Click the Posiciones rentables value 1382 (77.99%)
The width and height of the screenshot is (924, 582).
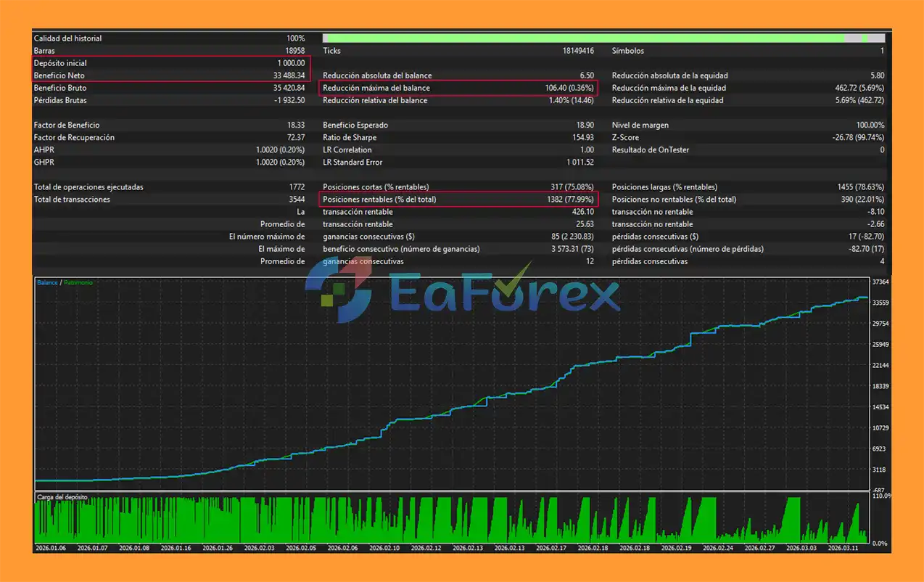pyautogui.click(x=569, y=200)
